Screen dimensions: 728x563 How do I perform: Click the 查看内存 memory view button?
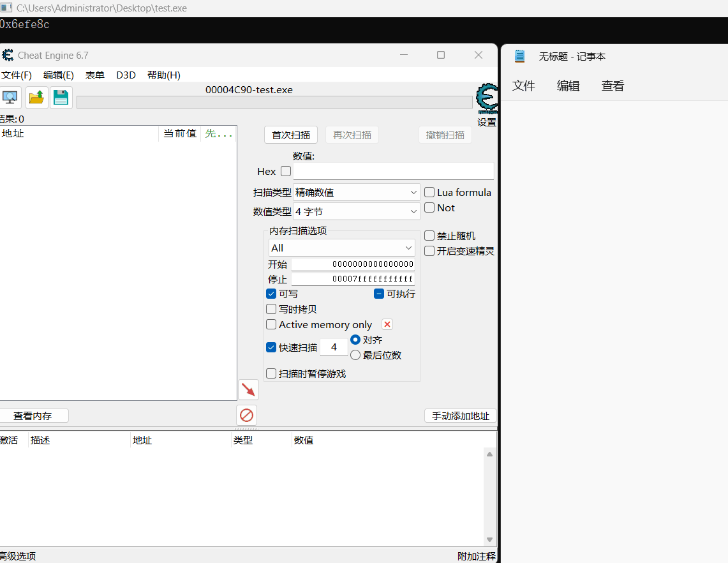point(33,416)
